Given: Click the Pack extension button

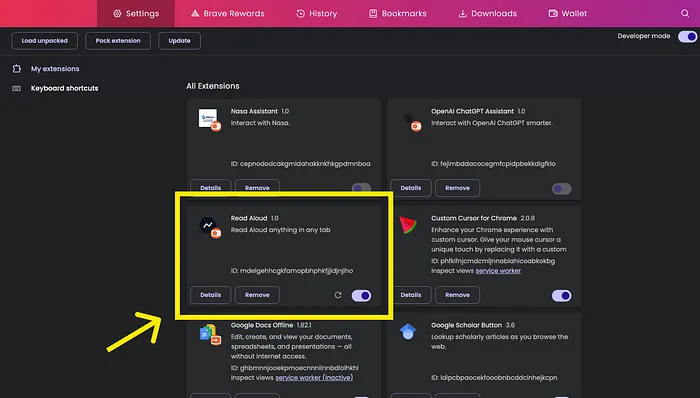Looking at the screenshot, I should point(118,41).
